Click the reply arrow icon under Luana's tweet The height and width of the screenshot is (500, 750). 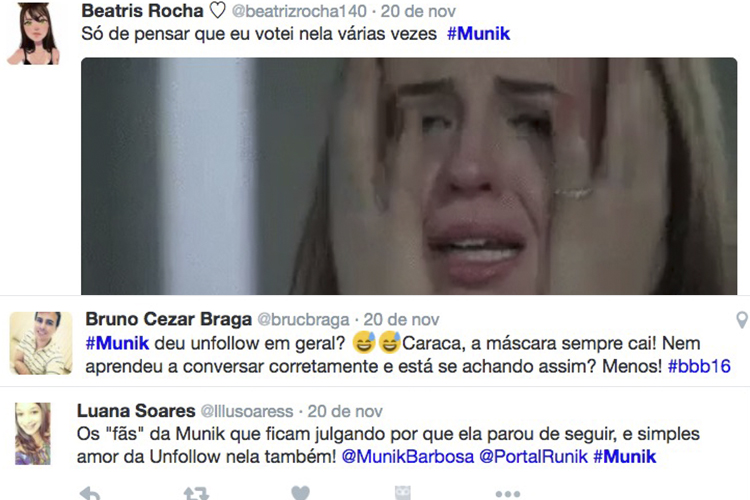[90, 493]
